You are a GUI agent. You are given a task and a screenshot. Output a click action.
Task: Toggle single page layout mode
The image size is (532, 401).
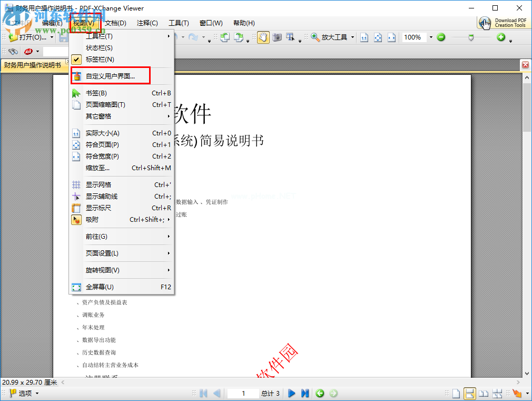(456, 393)
